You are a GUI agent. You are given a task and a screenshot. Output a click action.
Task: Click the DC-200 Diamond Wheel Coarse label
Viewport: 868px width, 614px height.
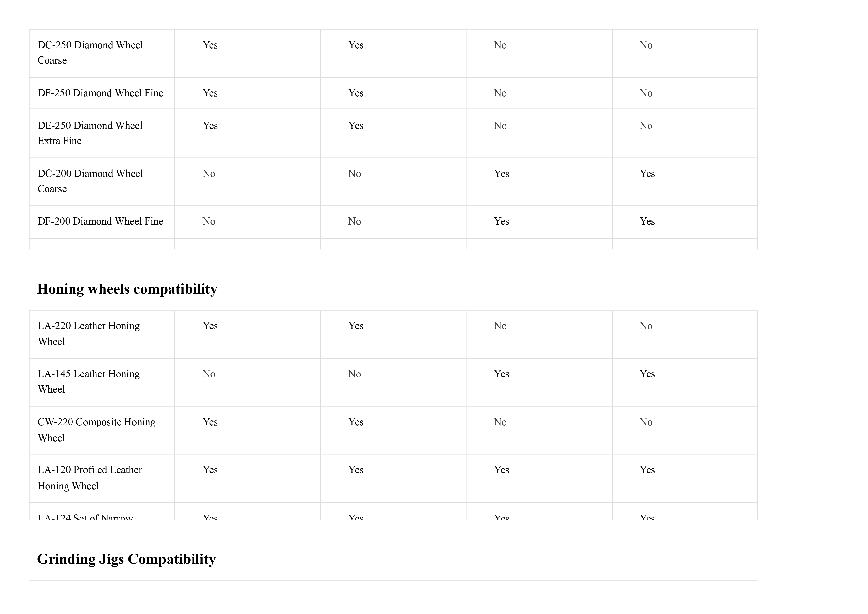[90, 181]
